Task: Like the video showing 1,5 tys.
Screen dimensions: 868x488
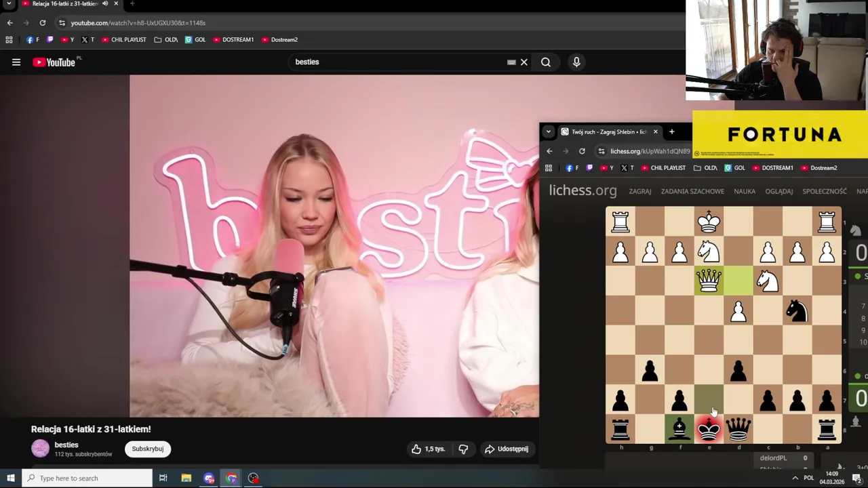Action: click(428, 449)
